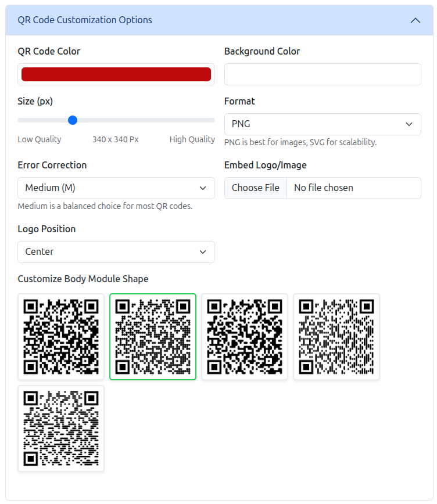
Task: Click the Size slider handle
Action: [x=73, y=120]
